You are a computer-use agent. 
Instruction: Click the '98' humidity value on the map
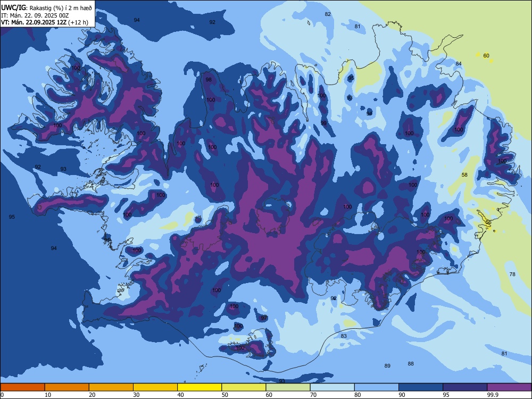click(209, 80)
